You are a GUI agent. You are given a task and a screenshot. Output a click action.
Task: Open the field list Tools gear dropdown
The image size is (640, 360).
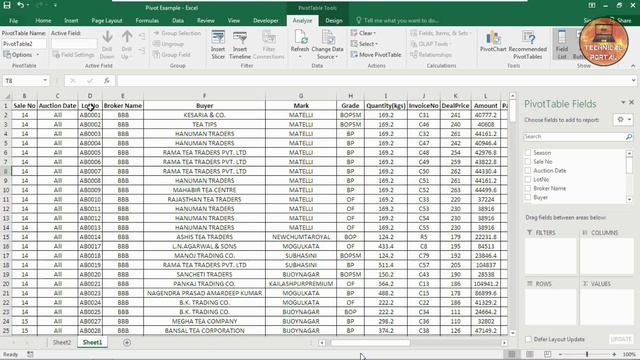623,120
